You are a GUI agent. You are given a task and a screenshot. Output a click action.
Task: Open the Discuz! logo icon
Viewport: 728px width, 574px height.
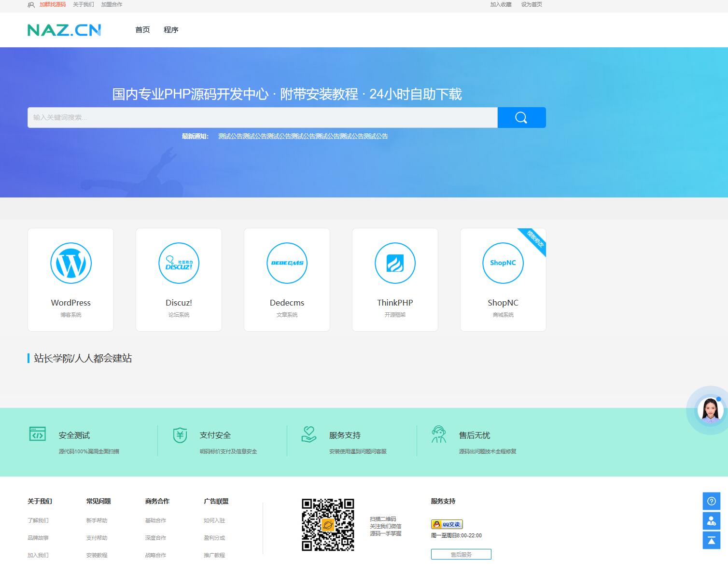coord(179,263)
